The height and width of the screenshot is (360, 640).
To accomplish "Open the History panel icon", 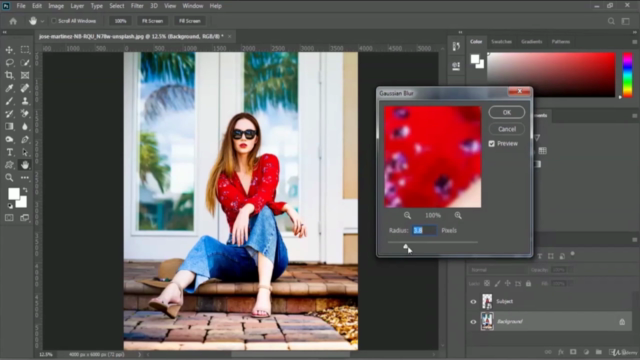I will pyautogui.click(x=456, y=47).
